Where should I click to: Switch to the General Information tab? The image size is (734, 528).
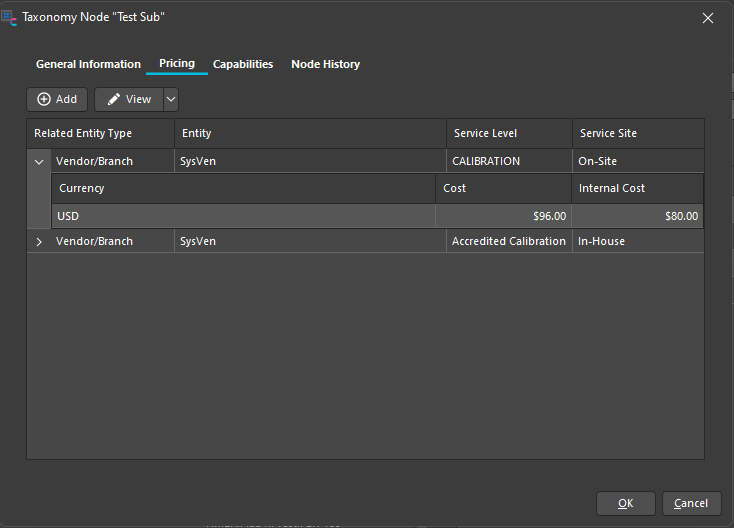pos(88,64)
